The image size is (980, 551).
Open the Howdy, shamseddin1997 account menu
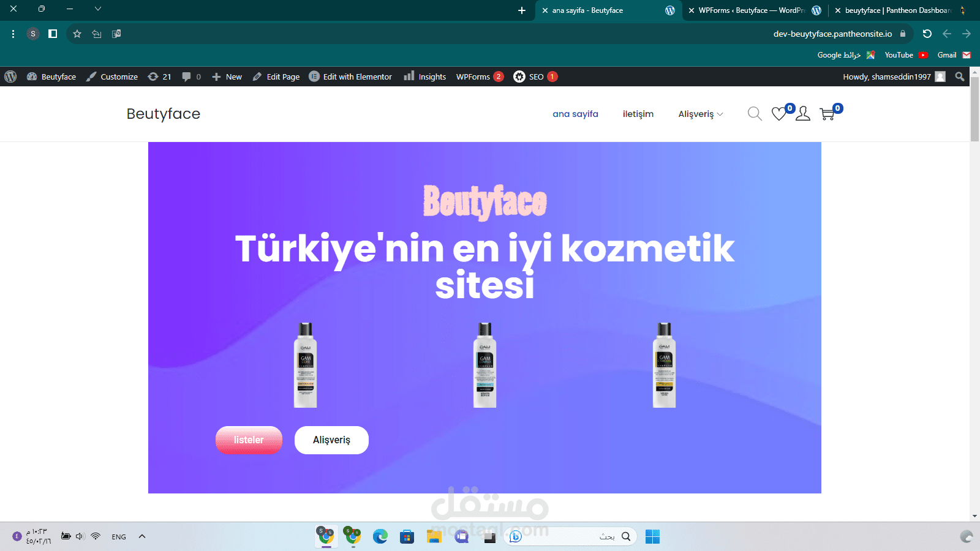point(894,77)
